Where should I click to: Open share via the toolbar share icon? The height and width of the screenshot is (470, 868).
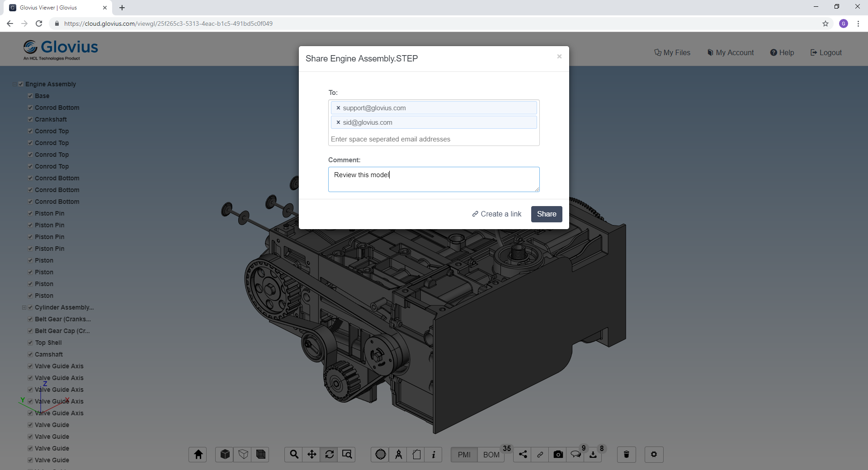click(523, 454)
